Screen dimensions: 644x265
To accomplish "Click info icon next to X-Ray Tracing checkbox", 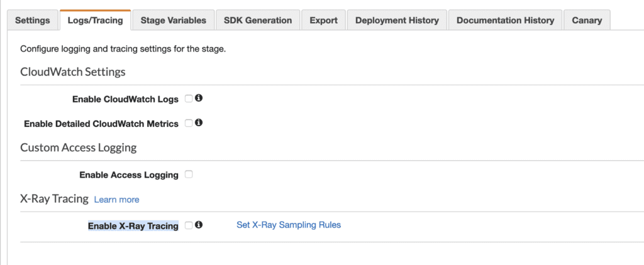I will pyautogui.click(x=199, y=225).
